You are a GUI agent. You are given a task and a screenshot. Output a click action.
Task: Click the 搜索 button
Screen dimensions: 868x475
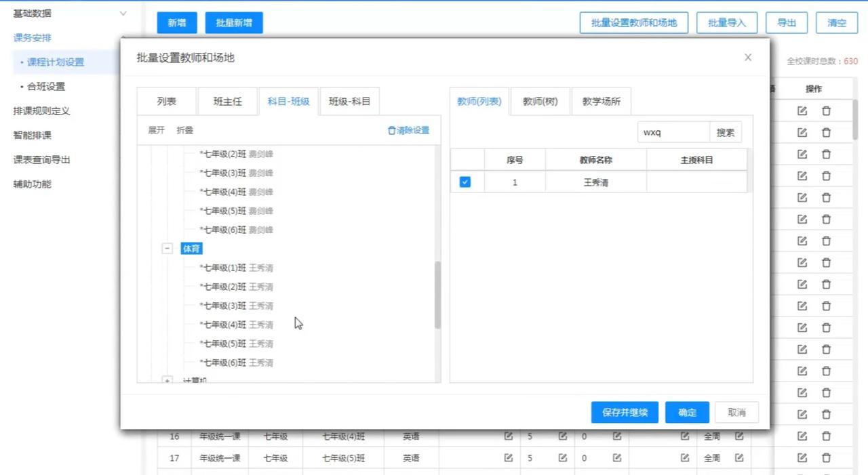(726, 132)
